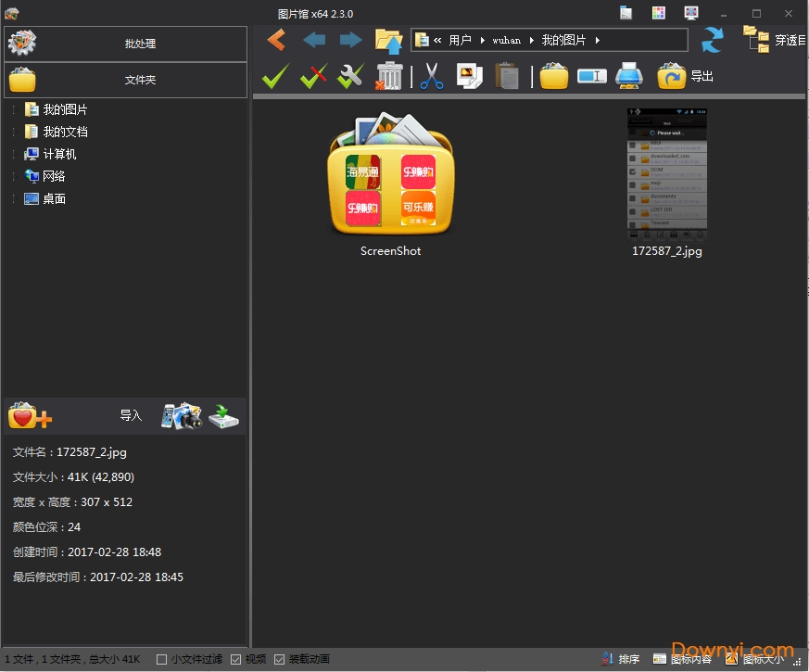
Task: Expand the 计算机 tree node arrow
Action: [x=14, y=154]
